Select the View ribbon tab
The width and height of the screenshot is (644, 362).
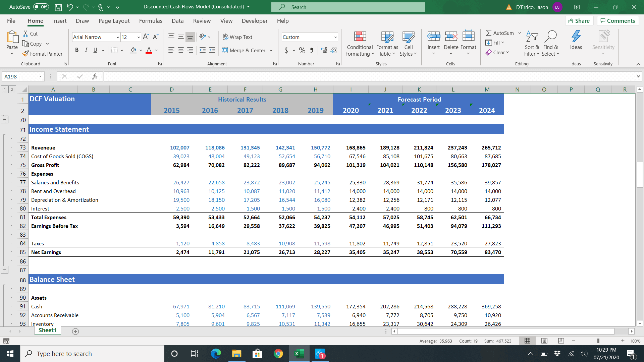[226, 21]
